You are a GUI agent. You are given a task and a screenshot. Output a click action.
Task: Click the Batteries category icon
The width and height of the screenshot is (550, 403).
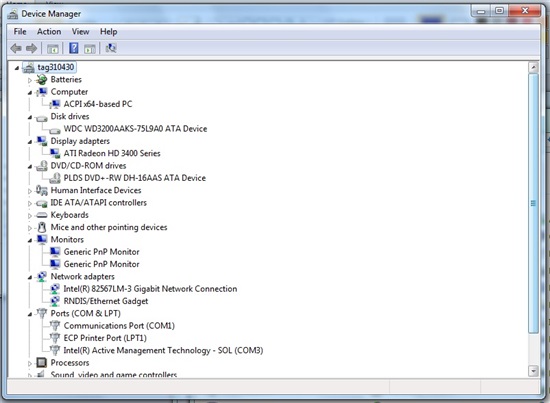pyautogui.click(x=41, y=80)
